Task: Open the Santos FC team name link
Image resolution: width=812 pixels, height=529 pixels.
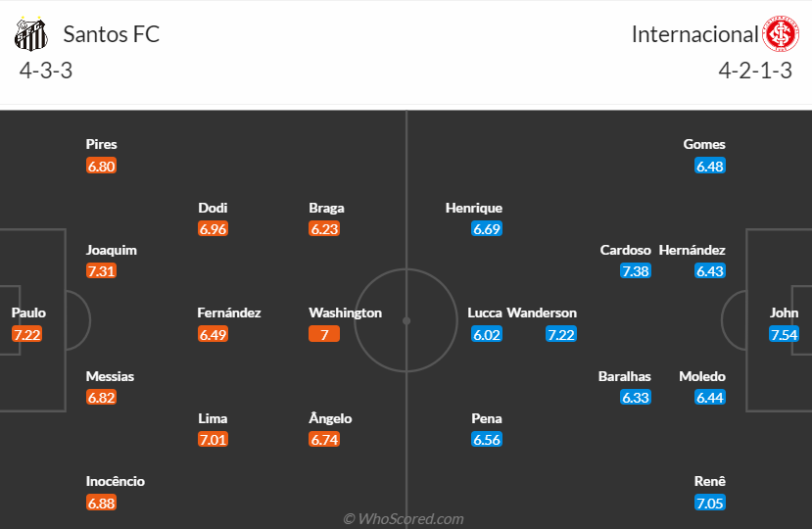Action: coord(112,34)
